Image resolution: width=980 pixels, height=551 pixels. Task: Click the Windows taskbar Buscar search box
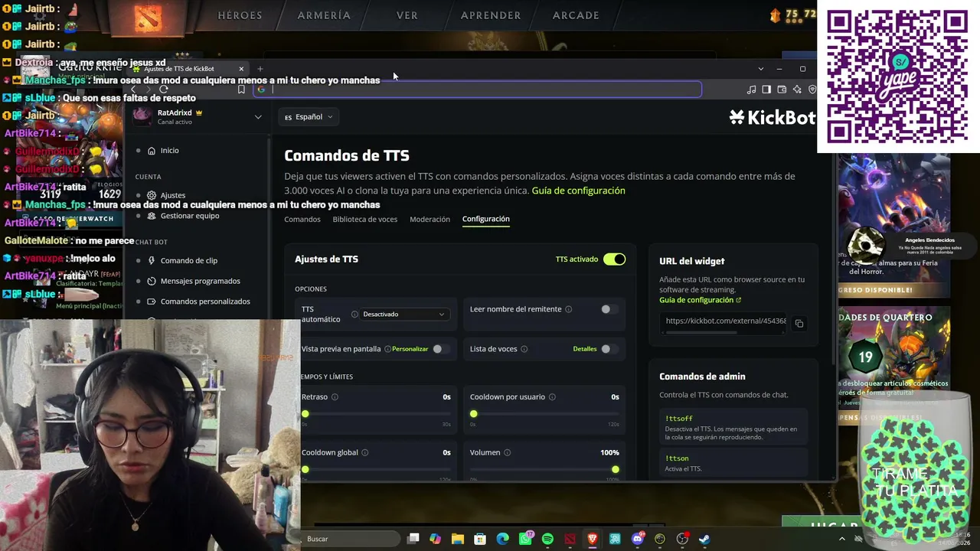[x=348, y=539]
